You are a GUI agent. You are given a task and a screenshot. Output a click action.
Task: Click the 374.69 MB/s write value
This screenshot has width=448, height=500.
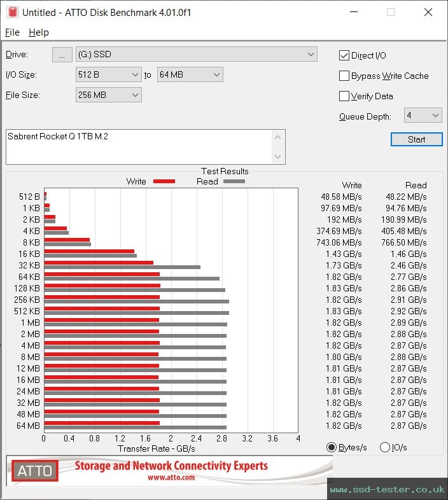pyautogui.click(x=339, y=231)
